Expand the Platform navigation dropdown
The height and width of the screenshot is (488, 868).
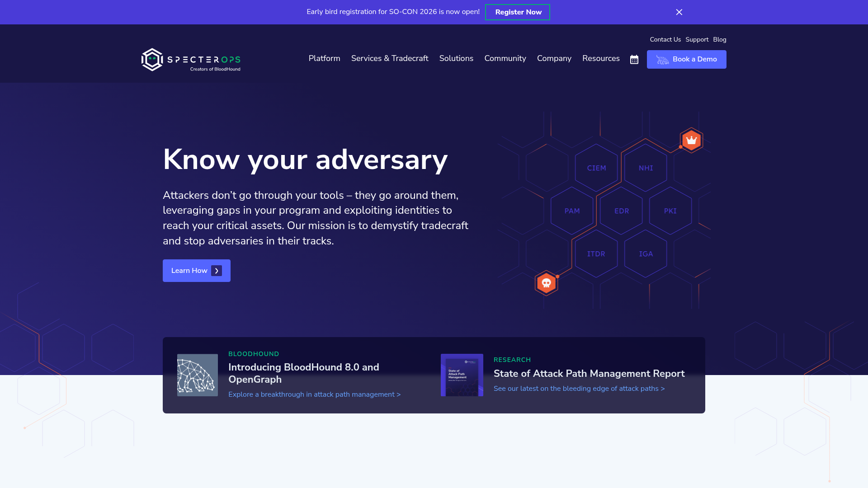pyautogui.click(x=324, y=58)
